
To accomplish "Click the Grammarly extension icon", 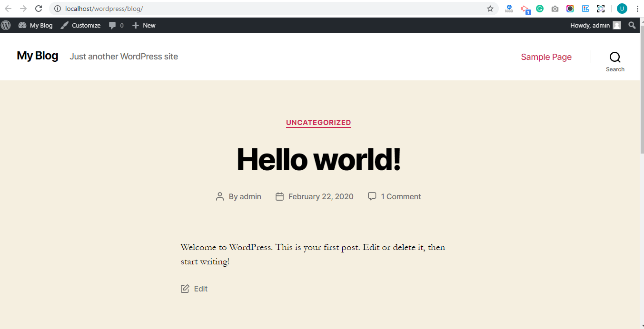I will pyautogui.click(x=540, y=9).
